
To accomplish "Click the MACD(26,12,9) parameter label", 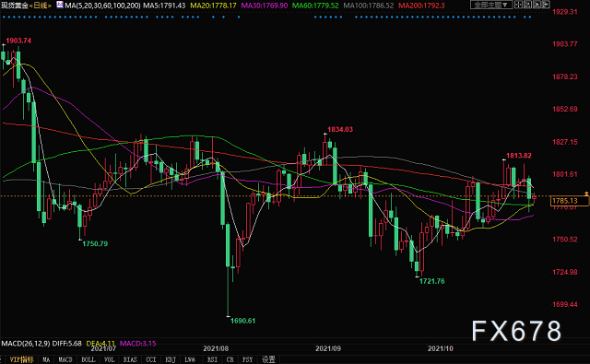I will pos(26,344).
